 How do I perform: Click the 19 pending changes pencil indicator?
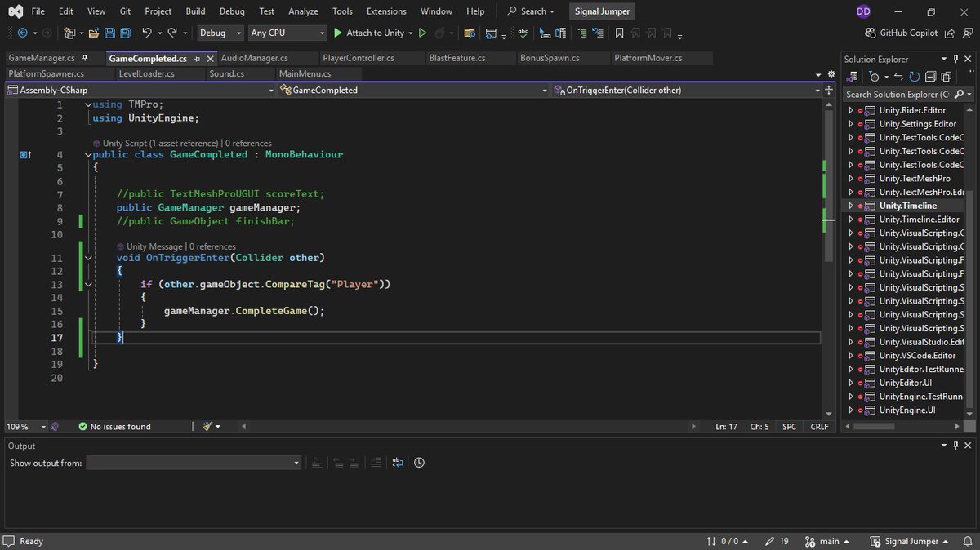pos(777,541)
